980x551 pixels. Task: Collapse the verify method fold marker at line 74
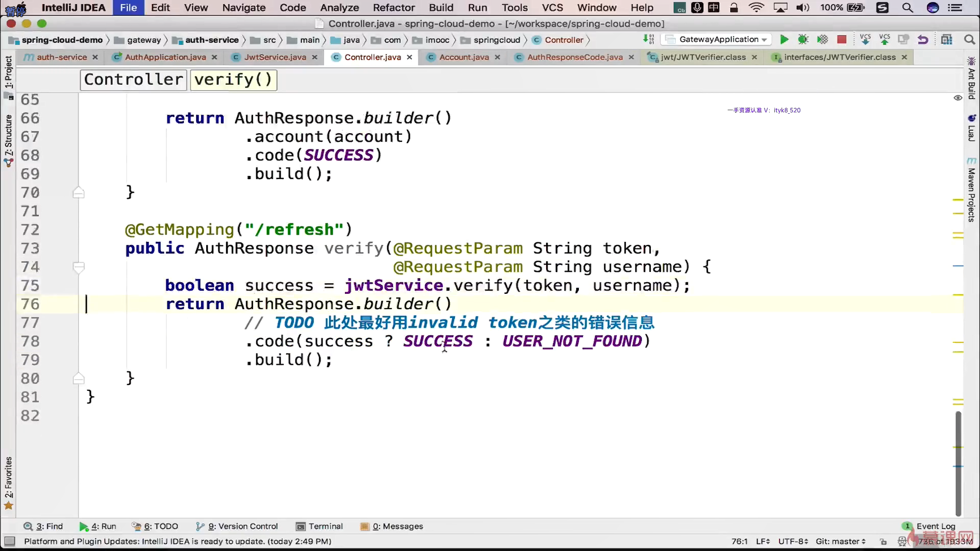point(79,267)
